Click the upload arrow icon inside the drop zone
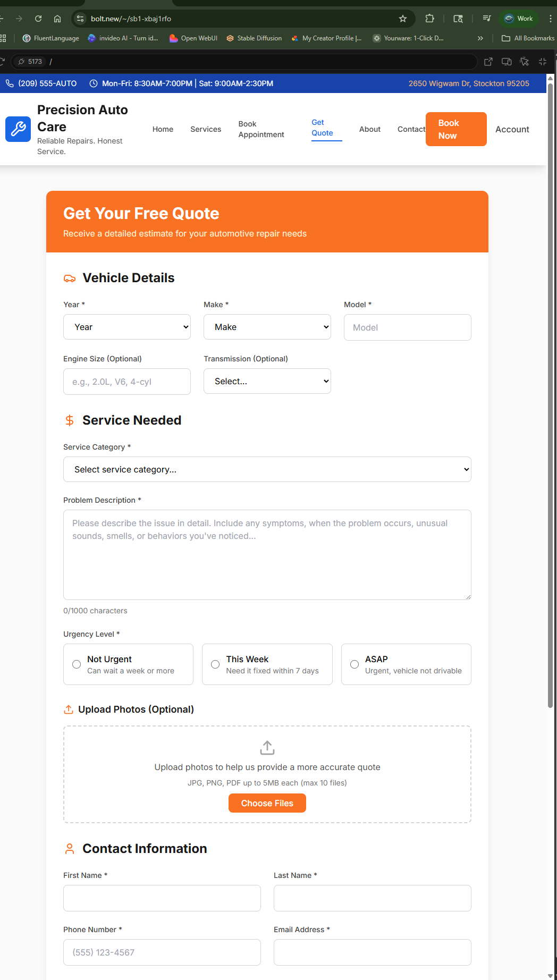Image resolution: width=557 pixels, height=980 pixels. [x=267, y=748]
